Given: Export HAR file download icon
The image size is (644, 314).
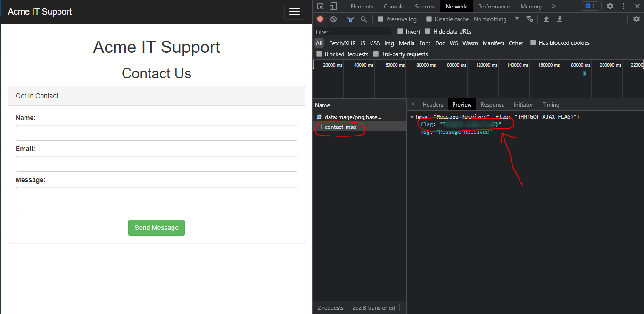Looking at the screenshot, I should tap(560, 19).
